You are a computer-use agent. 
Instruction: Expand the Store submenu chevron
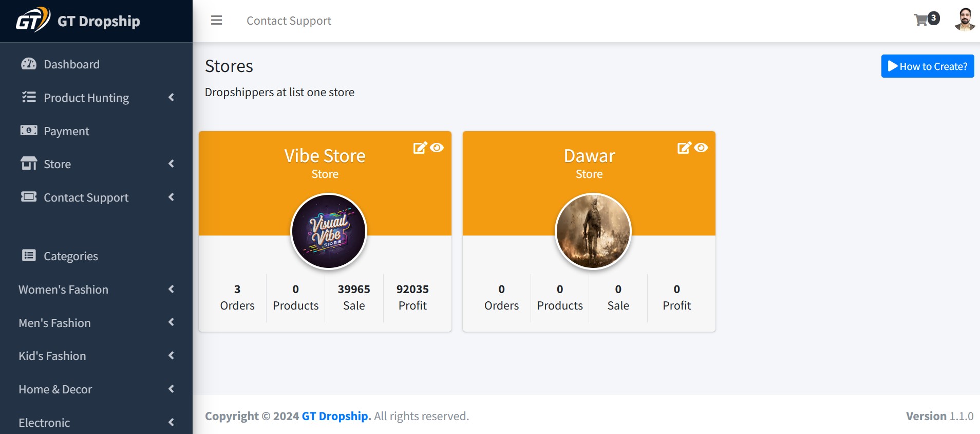click(x=171, y=164)
